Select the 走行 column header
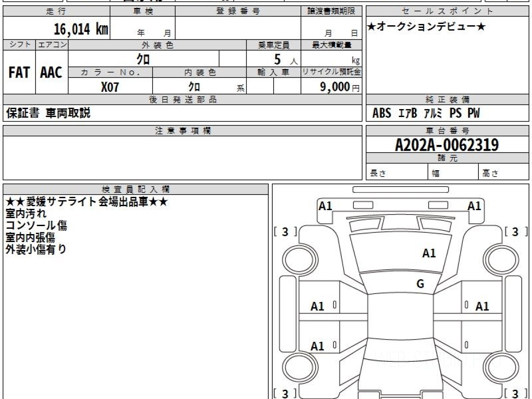The width and height of the screenshot is (532, 399). coord(56,12)
